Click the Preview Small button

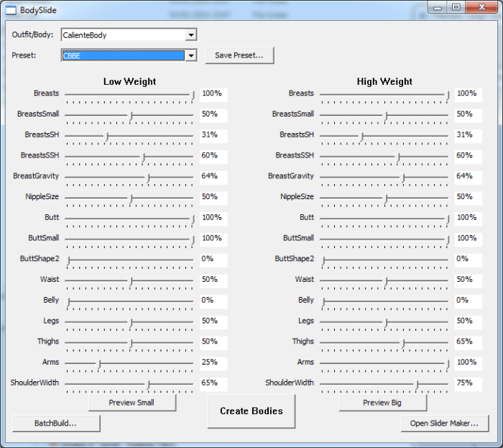(131, 403)
